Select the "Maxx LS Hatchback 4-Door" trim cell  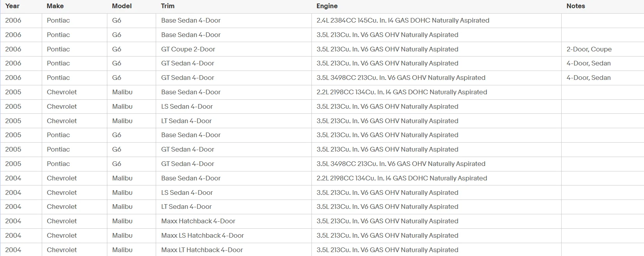click(203, 235)
